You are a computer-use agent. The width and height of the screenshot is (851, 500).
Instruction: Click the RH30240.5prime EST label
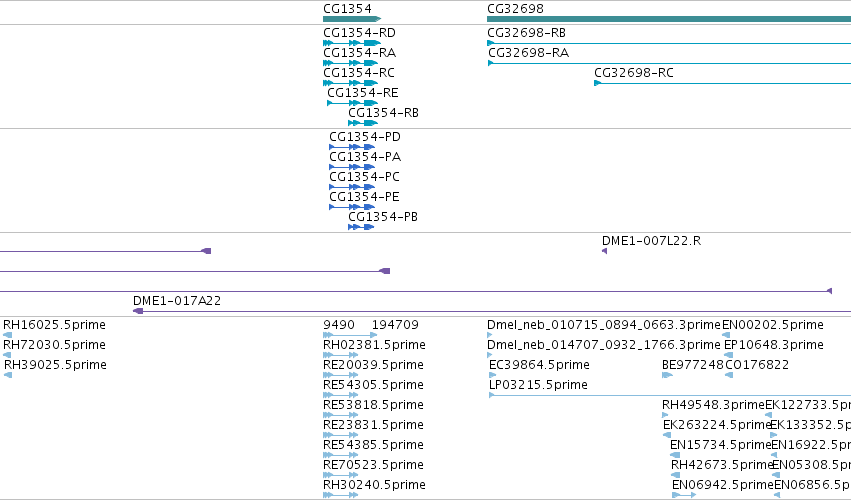pos(374,485)
